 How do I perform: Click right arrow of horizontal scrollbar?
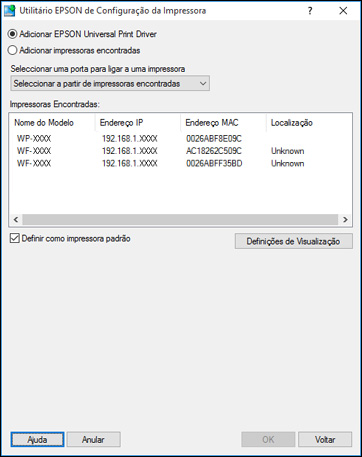345,219
